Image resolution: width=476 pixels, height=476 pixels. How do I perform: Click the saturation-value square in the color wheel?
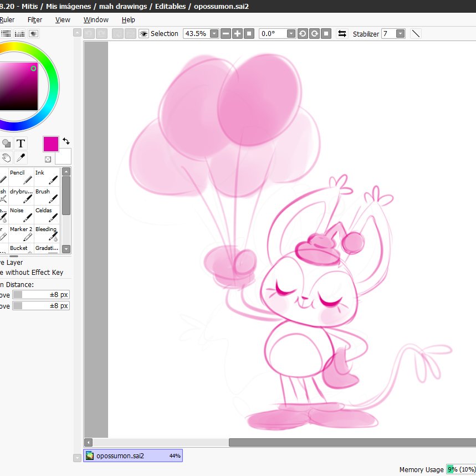click(x=19, y=86)
